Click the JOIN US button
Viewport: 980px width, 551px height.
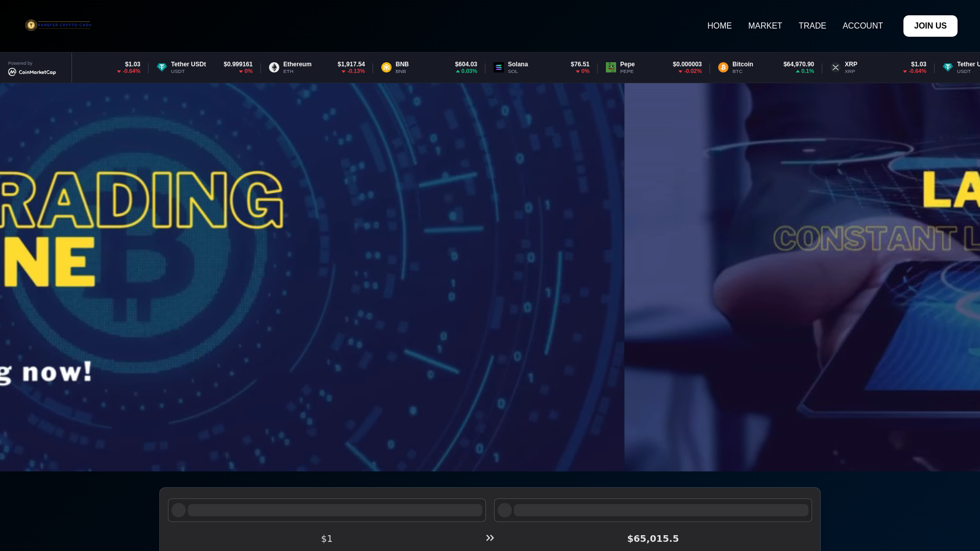[930, 26]
